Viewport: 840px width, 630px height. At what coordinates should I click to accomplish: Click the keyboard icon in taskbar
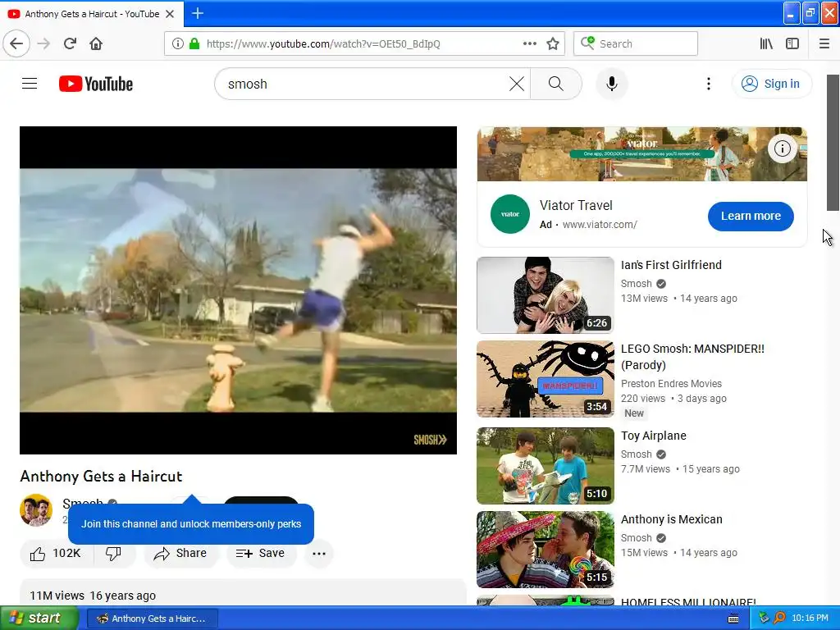pos(733,619)
